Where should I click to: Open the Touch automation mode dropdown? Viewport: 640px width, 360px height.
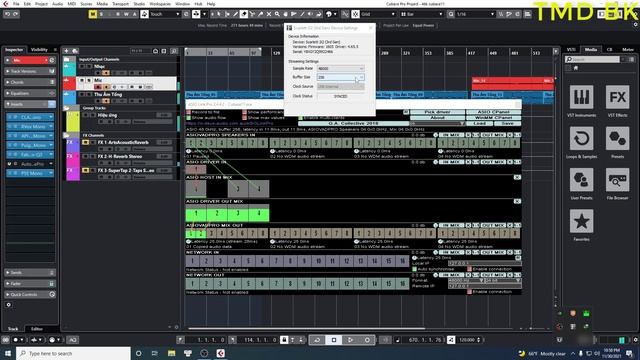point(165,14)
